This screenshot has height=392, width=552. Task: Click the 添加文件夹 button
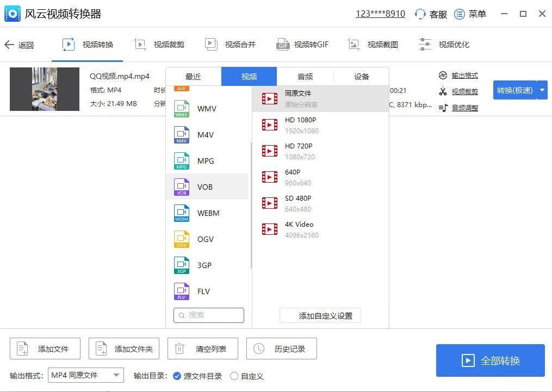click(x=124, y=349)
